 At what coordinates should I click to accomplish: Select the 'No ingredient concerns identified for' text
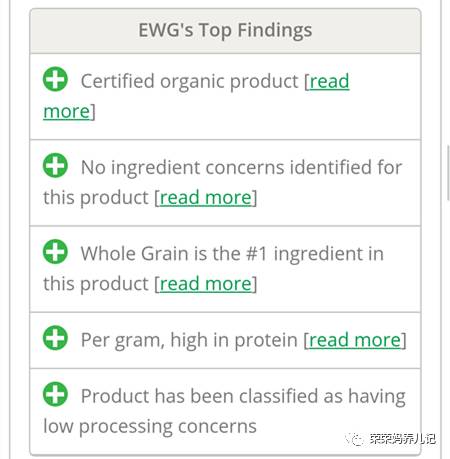click(x=242, y=167)
